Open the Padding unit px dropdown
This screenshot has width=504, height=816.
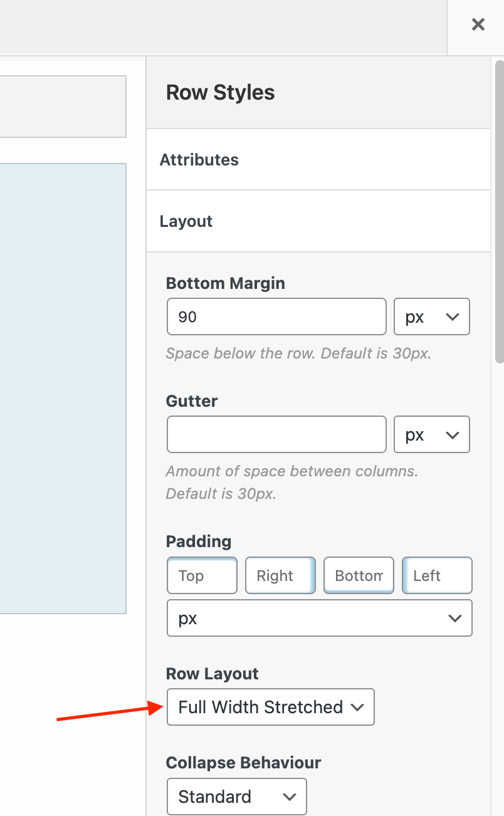[x=319, y=618]
